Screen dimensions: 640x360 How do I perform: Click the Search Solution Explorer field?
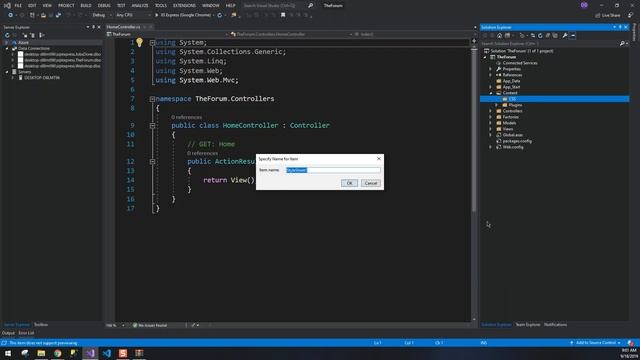pyautogui.click(x=549, y=43)
